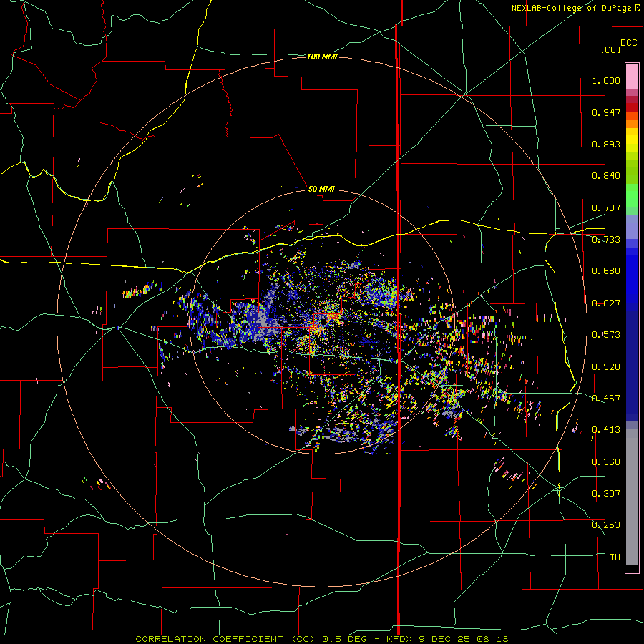Click the 1.000 value on the color scale
The width and height of the screenshot is (644, 644).
coord(606,80)
